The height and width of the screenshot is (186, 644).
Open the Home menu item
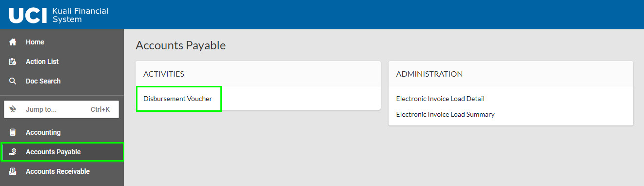point(35,42)
